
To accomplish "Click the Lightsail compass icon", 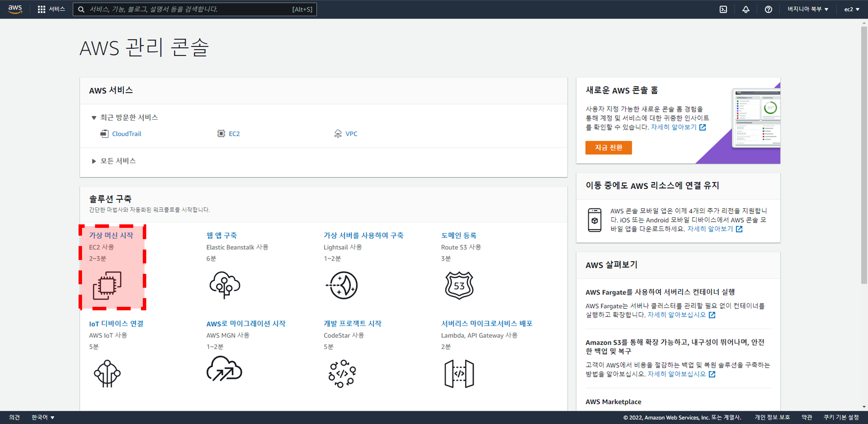I will pyautogui.click(x=342, y=285).
